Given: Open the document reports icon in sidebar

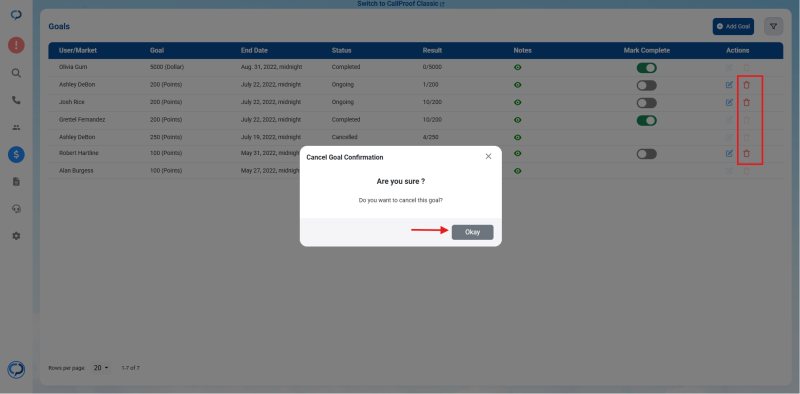Looking at the screenshot, I should [x=16, y=182].
